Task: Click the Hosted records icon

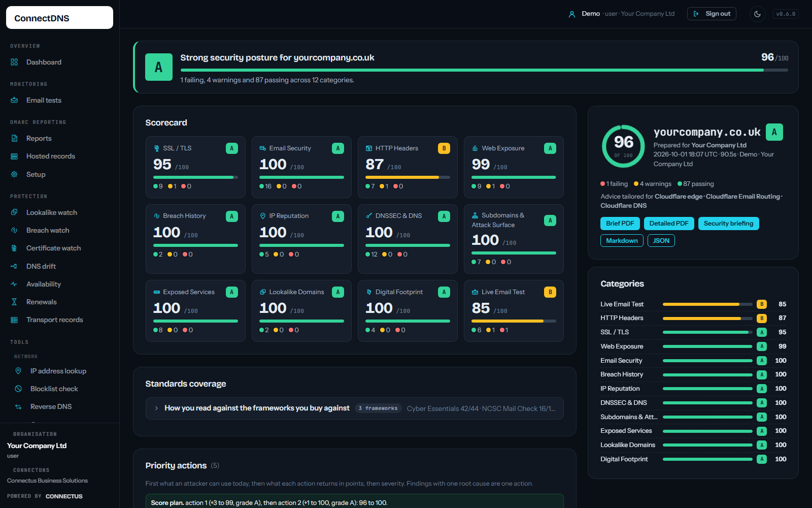Action: pos(14,156)
